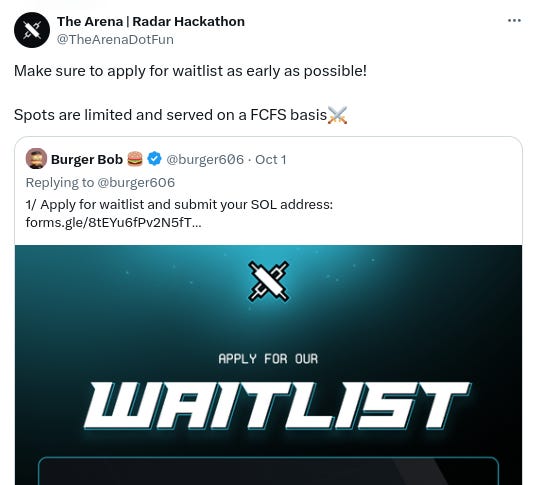
Task: Click the Burger Bob display name
Action: pos(87,159)
